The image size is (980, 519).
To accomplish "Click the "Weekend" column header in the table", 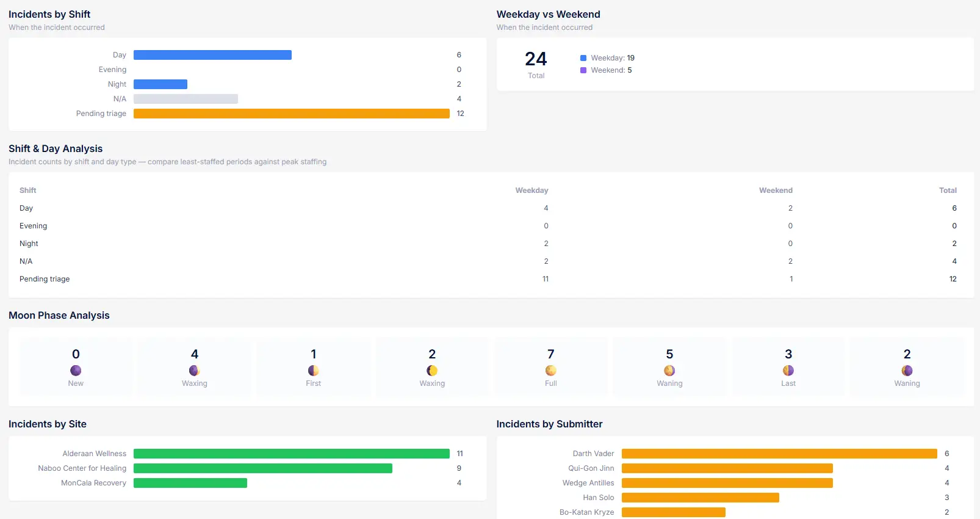I will coord(776,191).
